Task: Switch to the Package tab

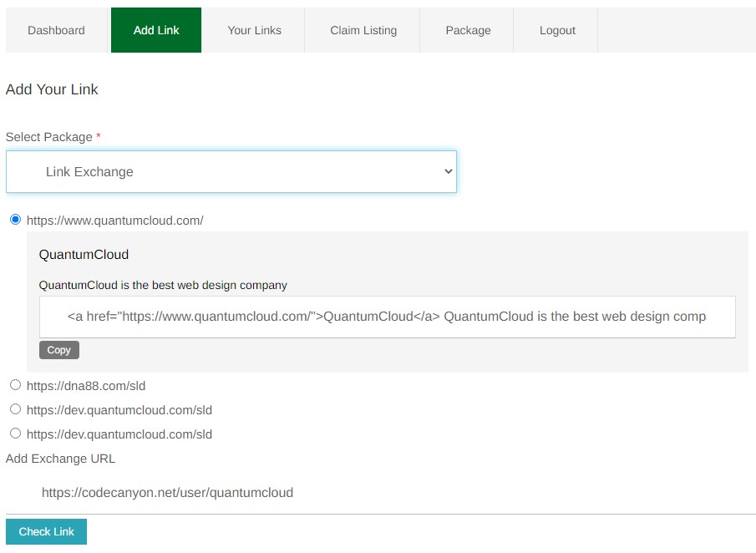Action: click(468, 30)
